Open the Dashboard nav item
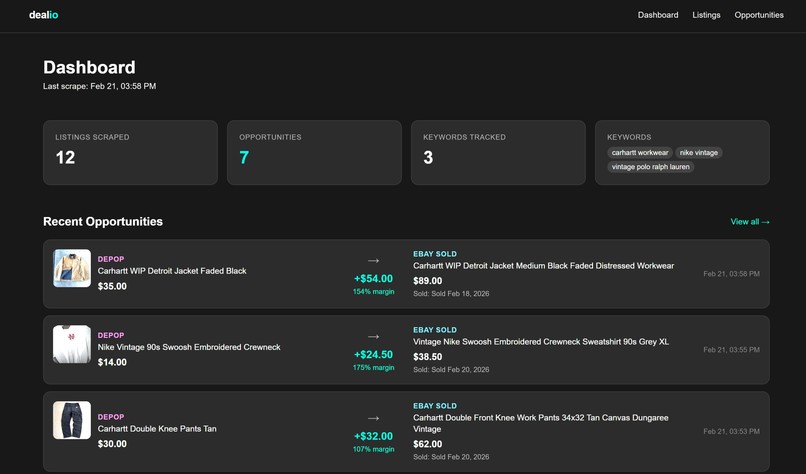Image resolution: width=806 pixels, height=474 pixels. 658,15
